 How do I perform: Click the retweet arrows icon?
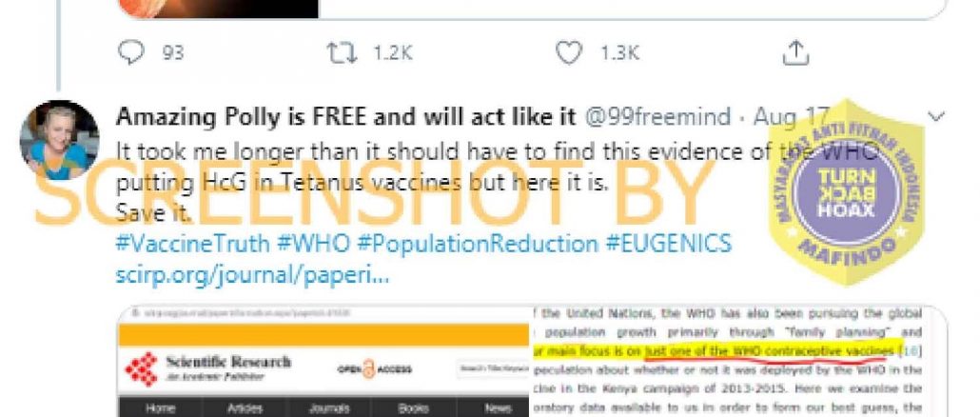343,52
